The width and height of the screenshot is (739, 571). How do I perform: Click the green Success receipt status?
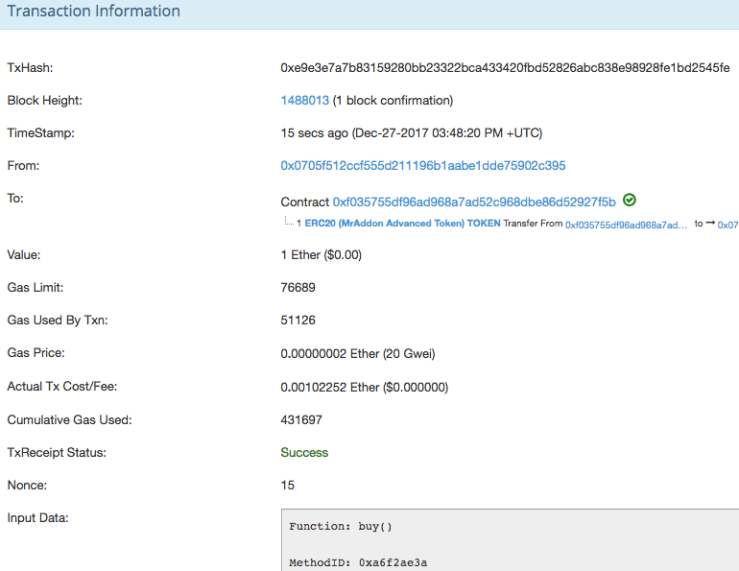[304, 453]
